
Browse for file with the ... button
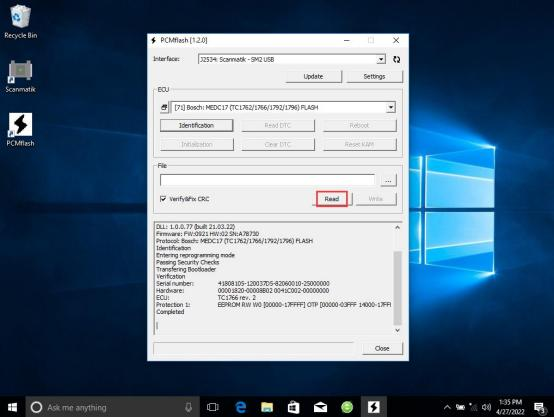pyautogui.click(x=388, y=180)
